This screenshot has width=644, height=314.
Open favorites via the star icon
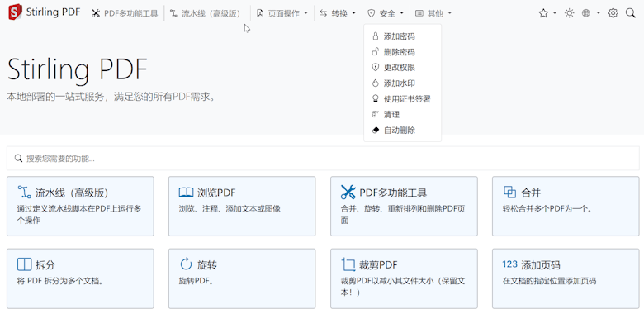pos(543,13)
